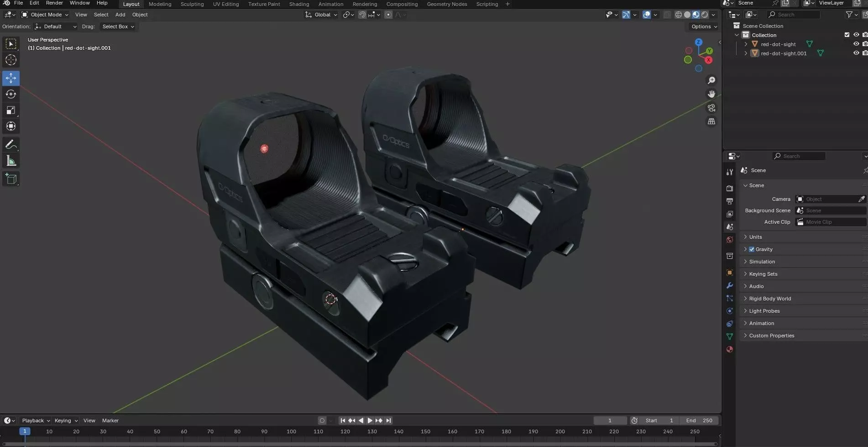Switch to rendered viewport shading
The height and width of the screenshot is (447, 868).
(705, 15)
